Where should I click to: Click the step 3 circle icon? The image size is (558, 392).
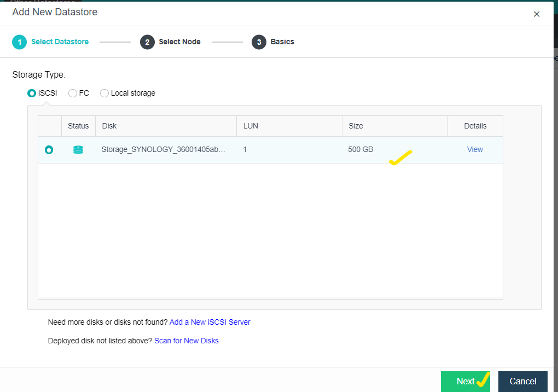click(x=259, y=42)
